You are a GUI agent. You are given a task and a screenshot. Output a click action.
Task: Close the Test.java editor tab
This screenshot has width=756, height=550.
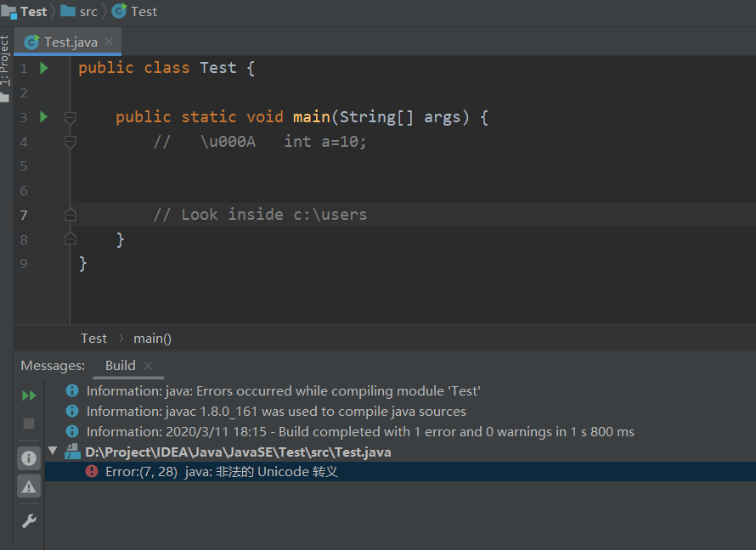[x=109, y=42]
